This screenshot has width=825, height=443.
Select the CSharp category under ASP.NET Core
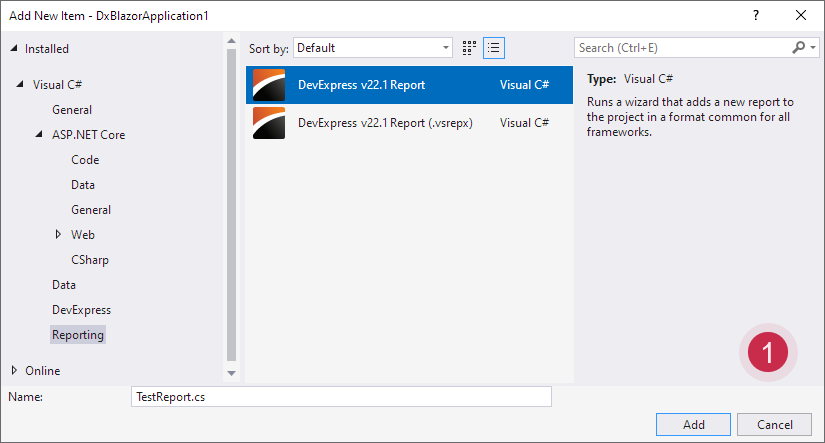(x=90, y=260)
